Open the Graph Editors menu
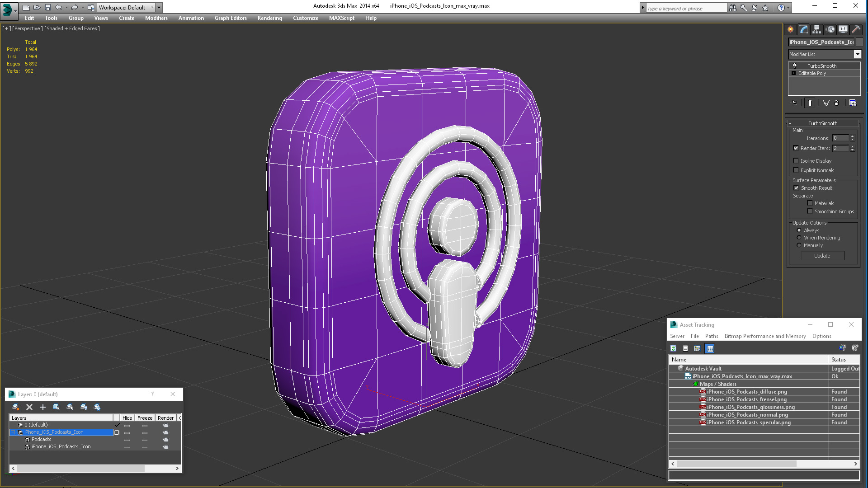The image size is (868, 488). 231,18
